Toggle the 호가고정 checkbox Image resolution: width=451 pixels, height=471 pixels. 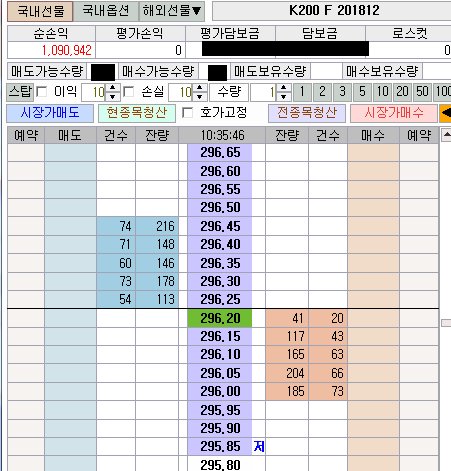[x=188, y=113]
